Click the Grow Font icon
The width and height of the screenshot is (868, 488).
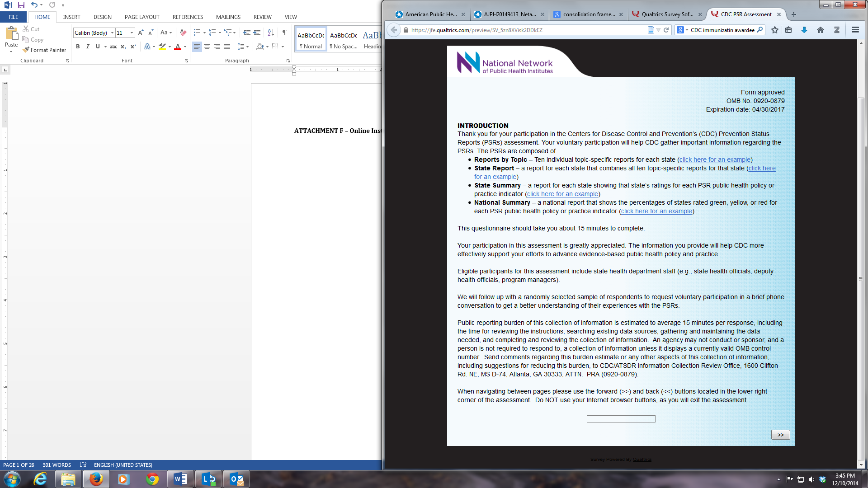(x=141, y=33)
